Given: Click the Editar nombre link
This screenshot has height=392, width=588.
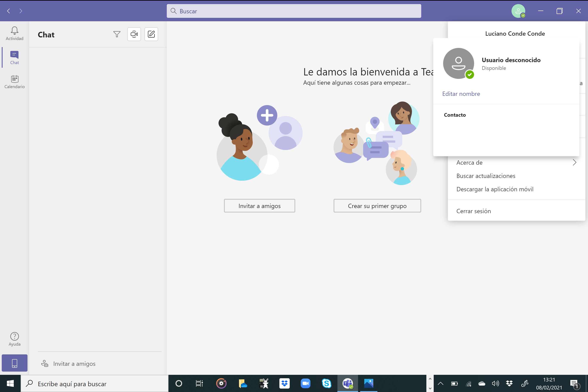Looking at the screenshot, I should tap(461, 93).
